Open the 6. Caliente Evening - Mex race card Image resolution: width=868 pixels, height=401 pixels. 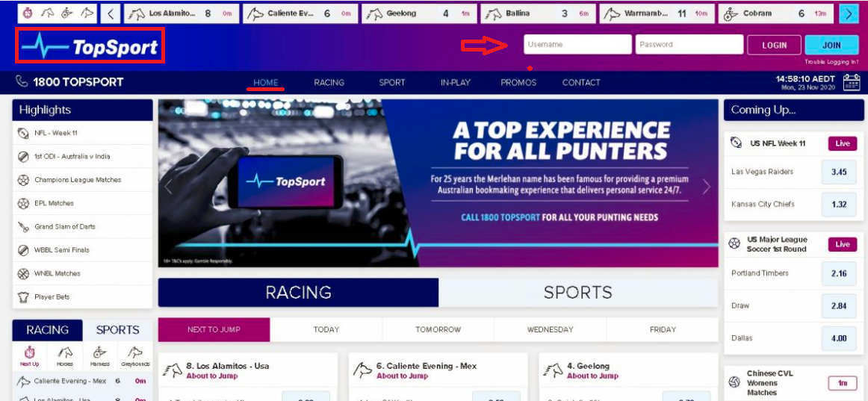coord(438,370)
